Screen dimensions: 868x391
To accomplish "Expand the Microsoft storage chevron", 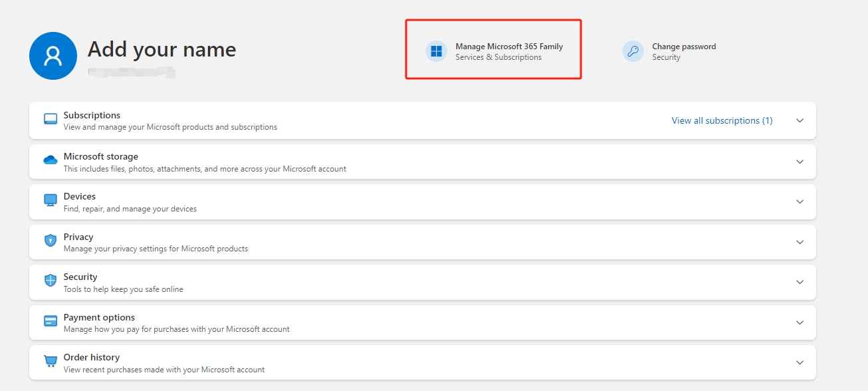I will click(x=800, y=162).
